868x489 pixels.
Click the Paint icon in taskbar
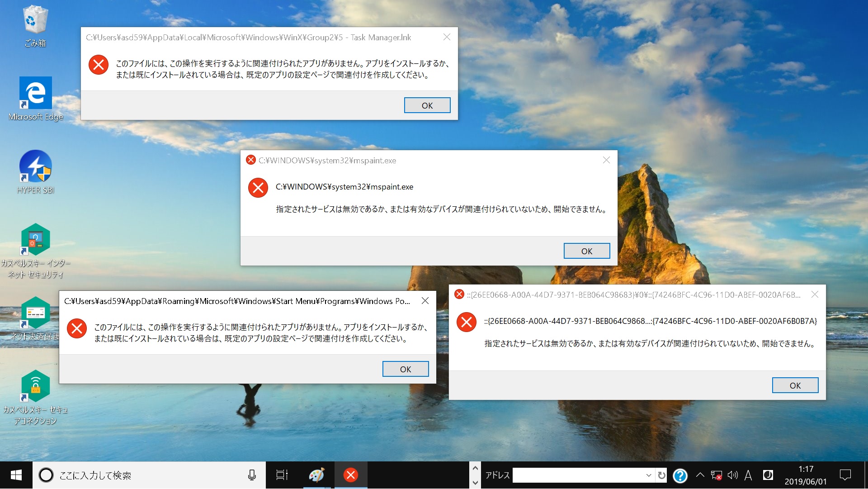[x=316, y=475]
